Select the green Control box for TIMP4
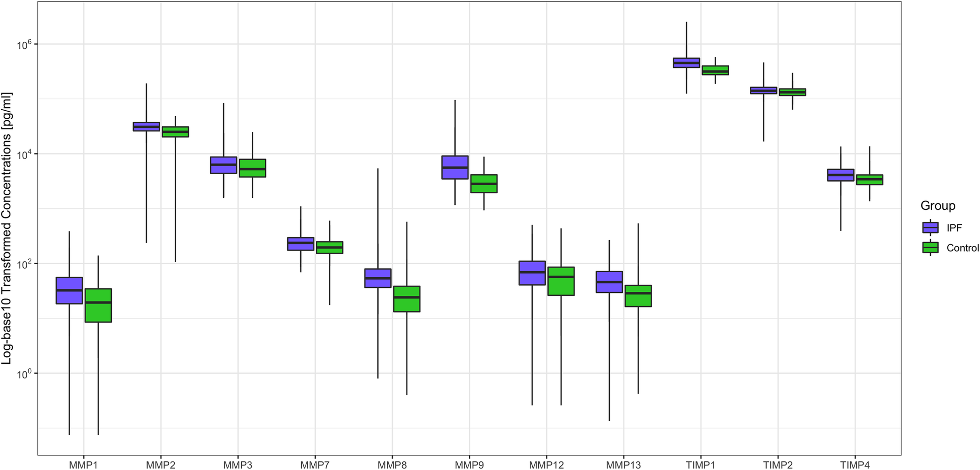 870,180
